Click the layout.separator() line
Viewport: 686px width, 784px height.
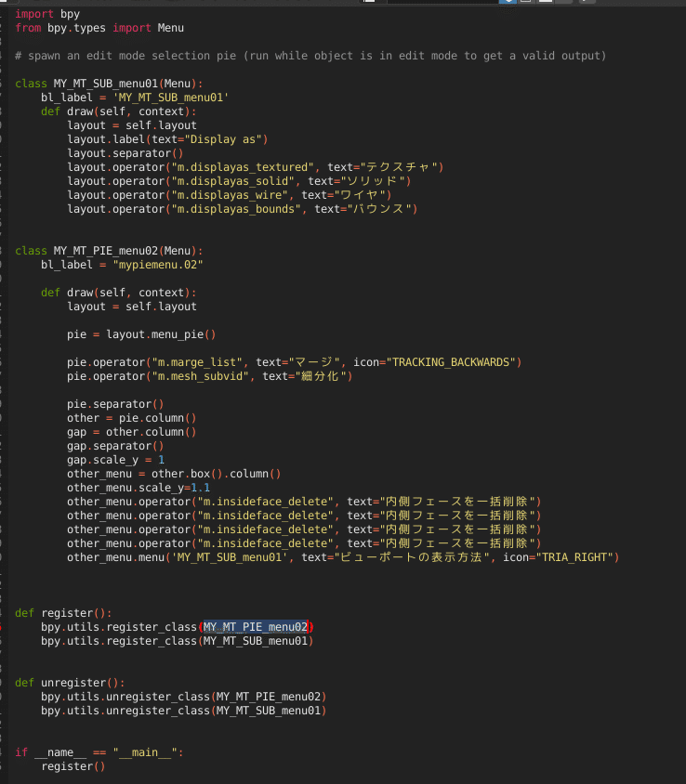(x=125, y=153)
